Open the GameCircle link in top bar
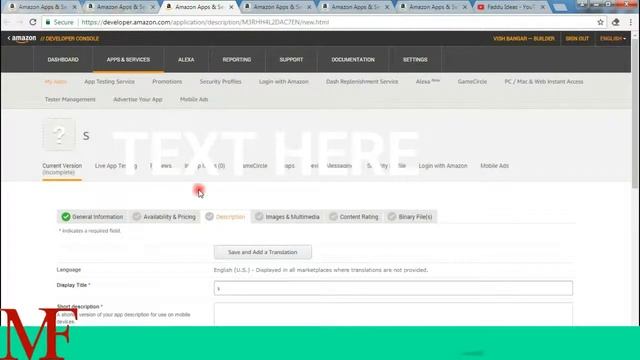The image size is (640, 360). pos(472,82)
